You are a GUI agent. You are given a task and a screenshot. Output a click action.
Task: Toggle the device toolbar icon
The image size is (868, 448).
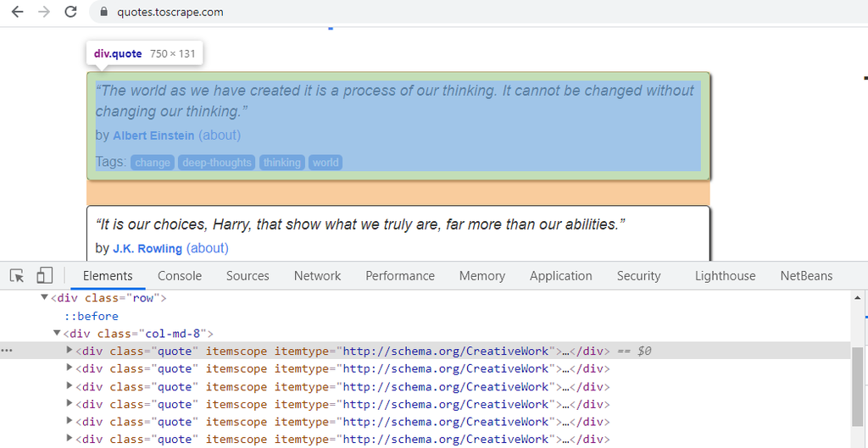pyautogui.click(x=44, y=276)
